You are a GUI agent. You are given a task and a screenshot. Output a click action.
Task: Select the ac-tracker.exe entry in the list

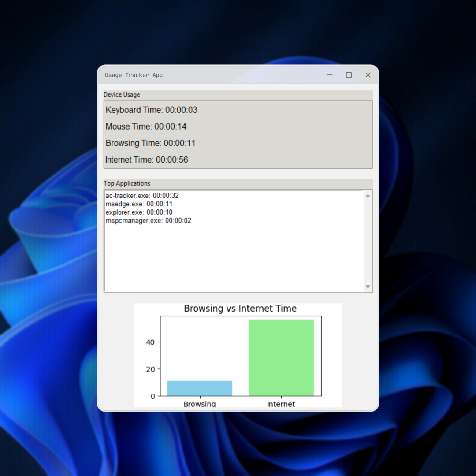pos(142,196)
